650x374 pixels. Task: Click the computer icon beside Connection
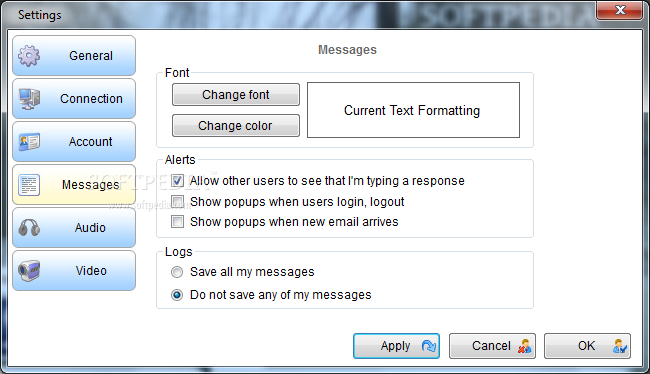(29, 99)
